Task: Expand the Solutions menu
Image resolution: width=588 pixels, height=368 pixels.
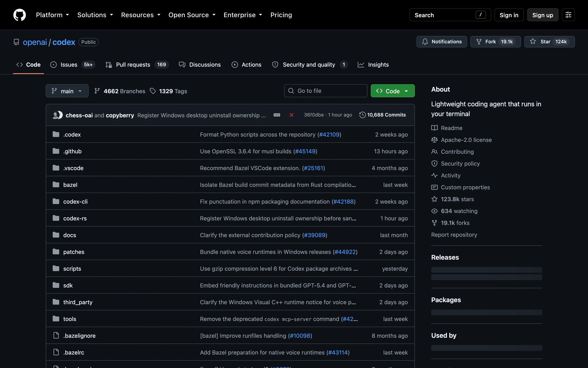Action: [x=95, y=15]
